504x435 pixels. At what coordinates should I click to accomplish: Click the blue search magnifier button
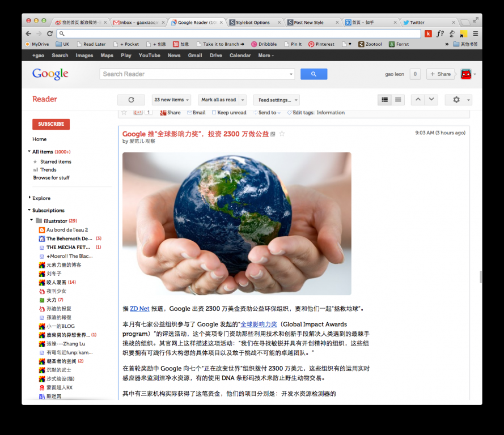coord(314,74)
